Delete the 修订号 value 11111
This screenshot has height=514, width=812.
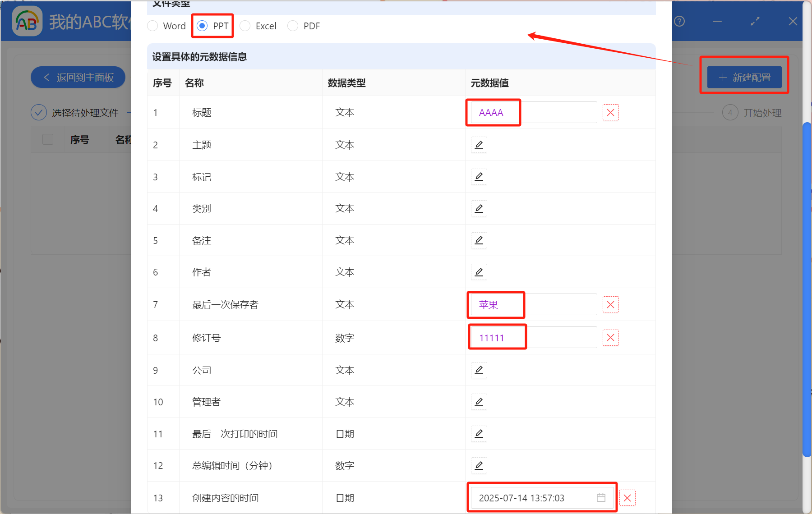610,337
